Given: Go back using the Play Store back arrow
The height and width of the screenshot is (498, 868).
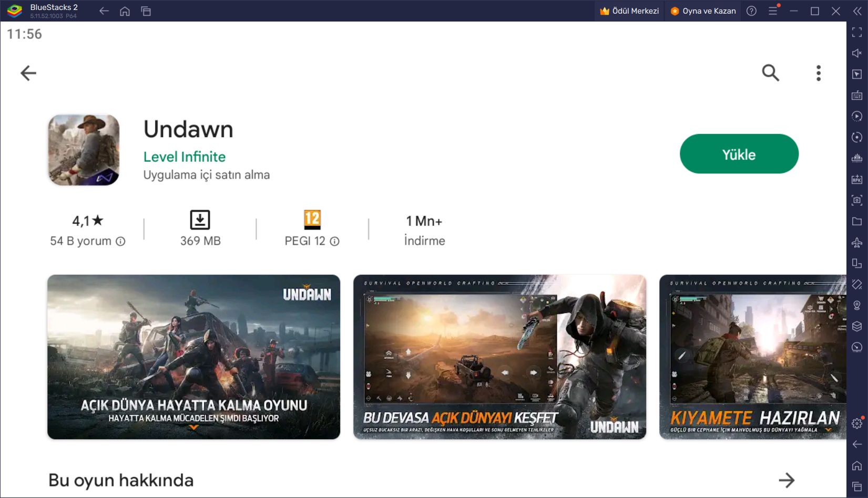Looking at the screenshot, I should click(x=28, y=73).
